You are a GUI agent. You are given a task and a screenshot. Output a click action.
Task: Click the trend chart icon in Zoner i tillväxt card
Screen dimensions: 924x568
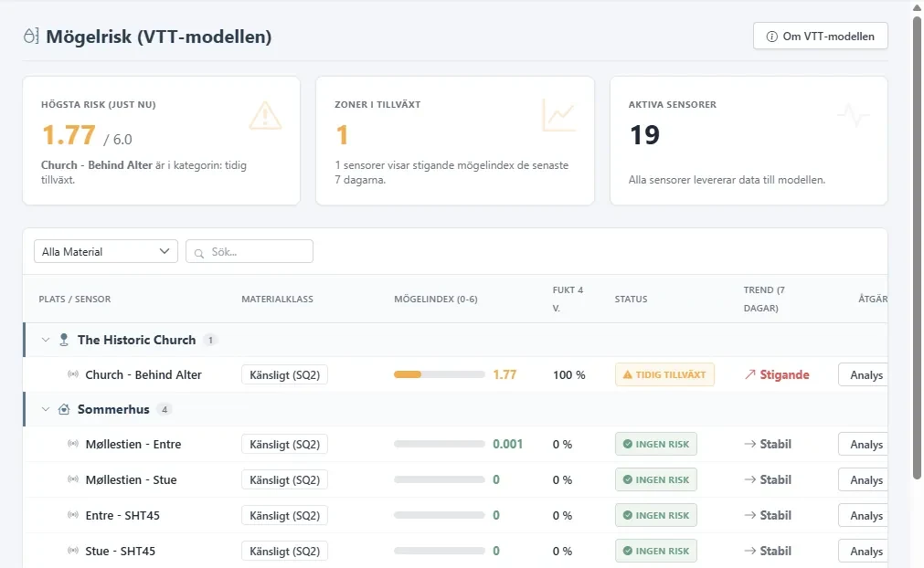click(x=558, y=115)
